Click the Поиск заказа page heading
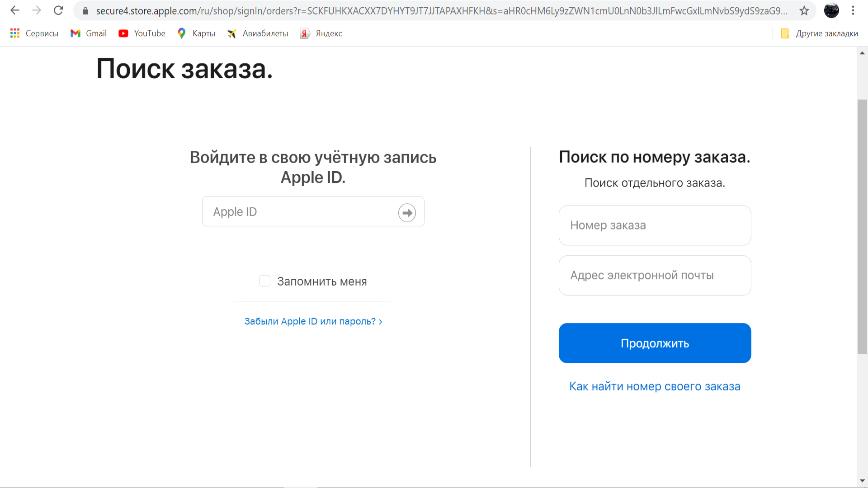The height and width of the screenshot is (488, 868). coord(184,69)
